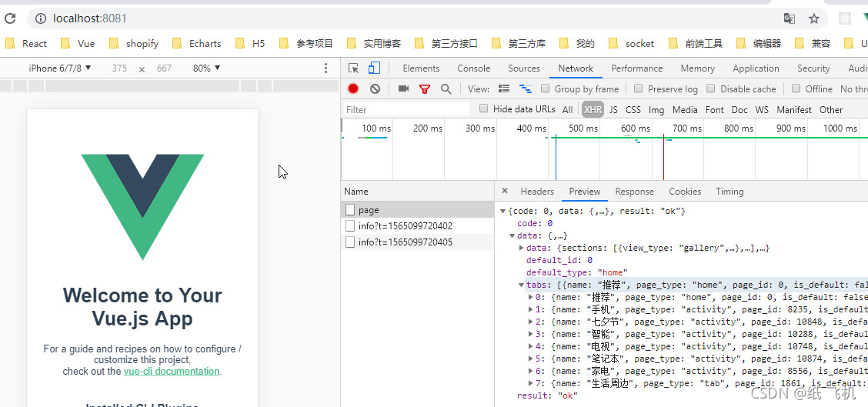Viewport: 868px width, 407px height.
Task: Expand tabs item 7 生活周边
Action: click(x=531, y=383)
